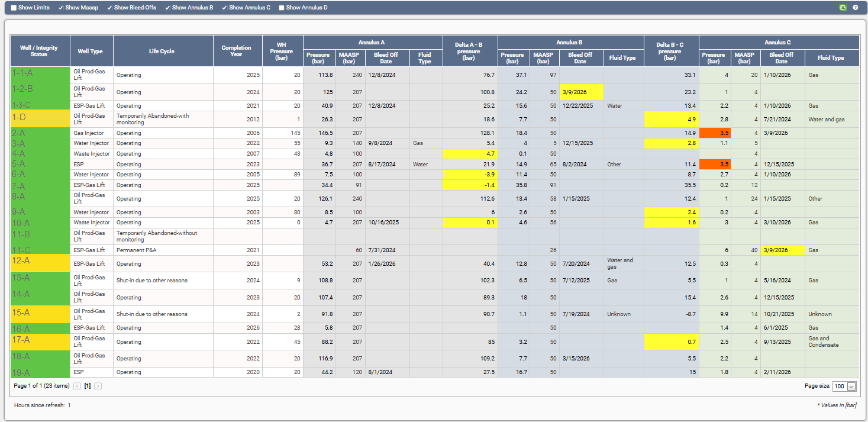Disable the Show Annulus B option
The height and width of the screenshot is (422, 868).
coord(167,8)
